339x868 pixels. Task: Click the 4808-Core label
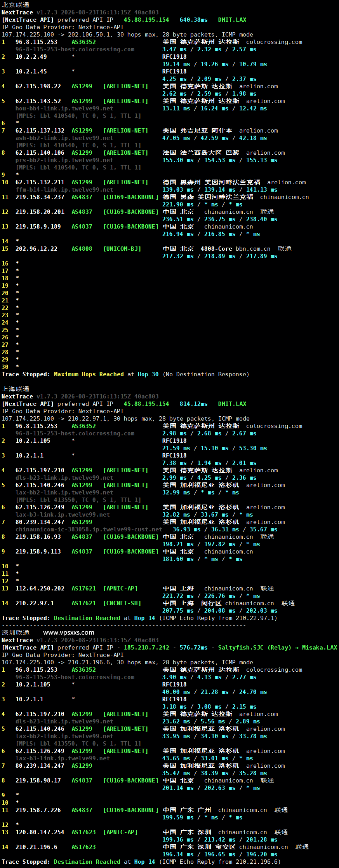click(216, 249)
